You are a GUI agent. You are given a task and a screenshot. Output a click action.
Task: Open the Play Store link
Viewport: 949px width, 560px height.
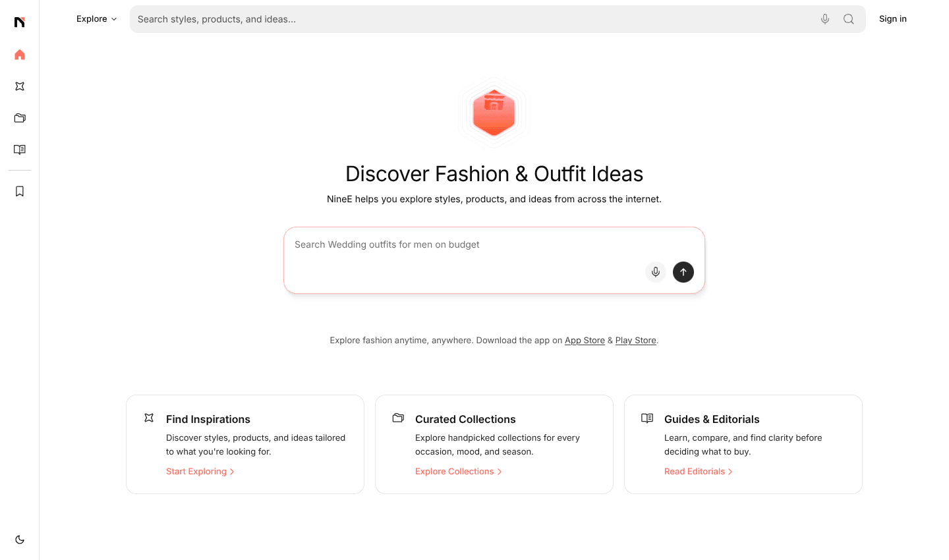click(636, 341)
